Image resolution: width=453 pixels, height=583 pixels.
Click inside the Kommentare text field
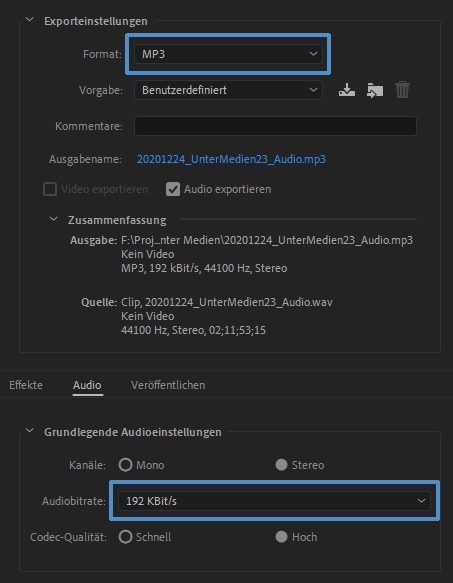pyautogui.click(x=275, y=126)
